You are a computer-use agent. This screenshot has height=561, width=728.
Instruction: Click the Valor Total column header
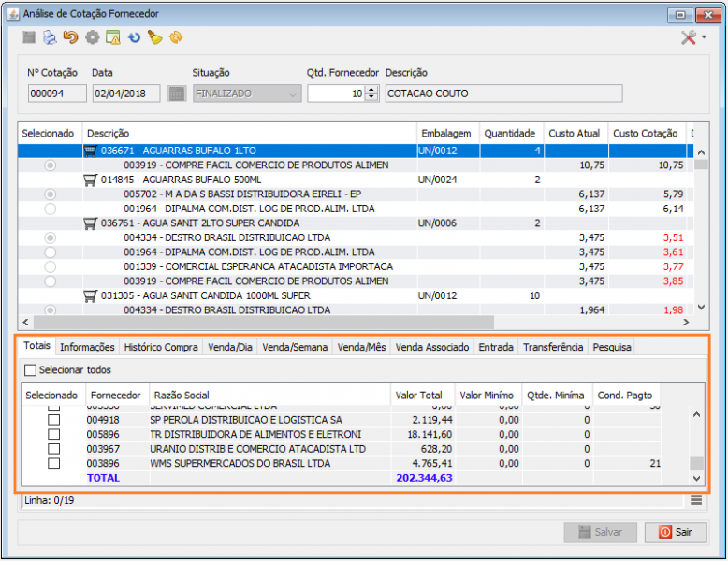[x=423, y=396]
